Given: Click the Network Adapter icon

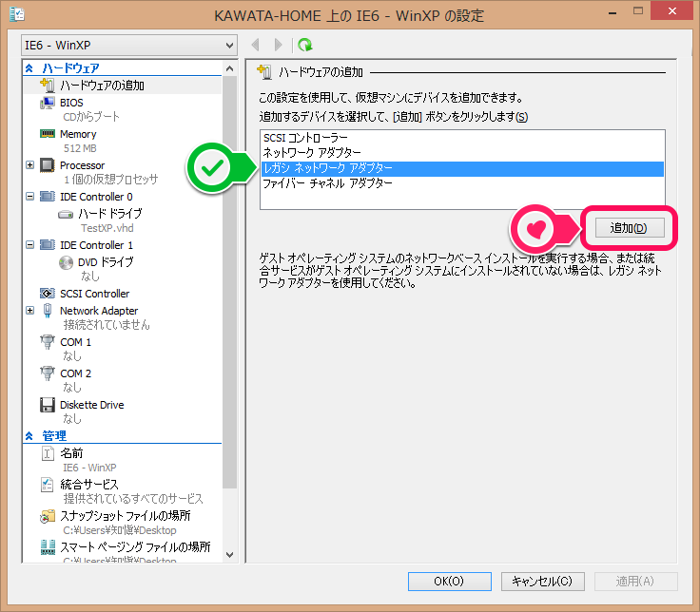Looking at the screenshot, I should click(x=48, y=311).
